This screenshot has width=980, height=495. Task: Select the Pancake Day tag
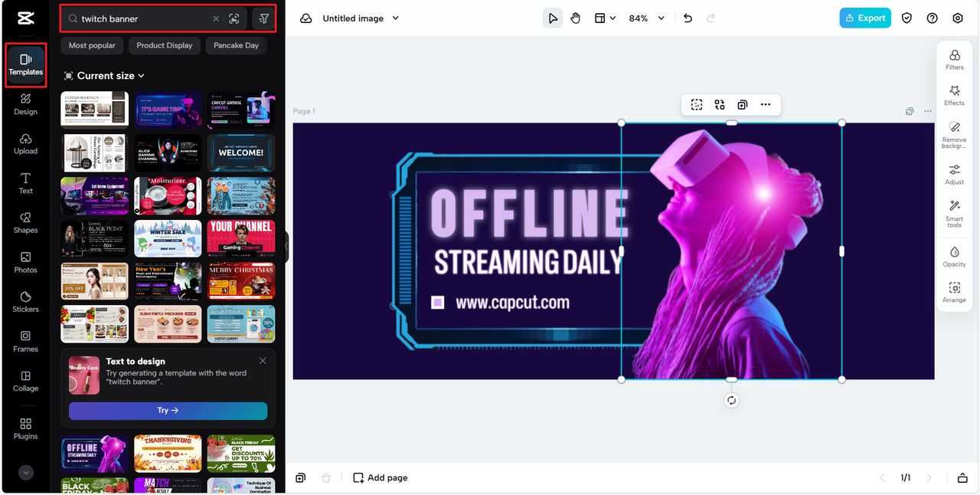pyautogui.click(x=236, y=45)
